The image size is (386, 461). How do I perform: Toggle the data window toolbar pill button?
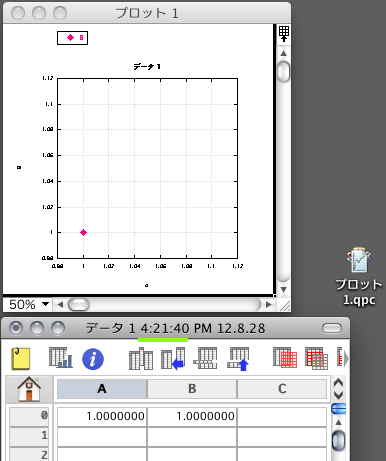(332, 328)
